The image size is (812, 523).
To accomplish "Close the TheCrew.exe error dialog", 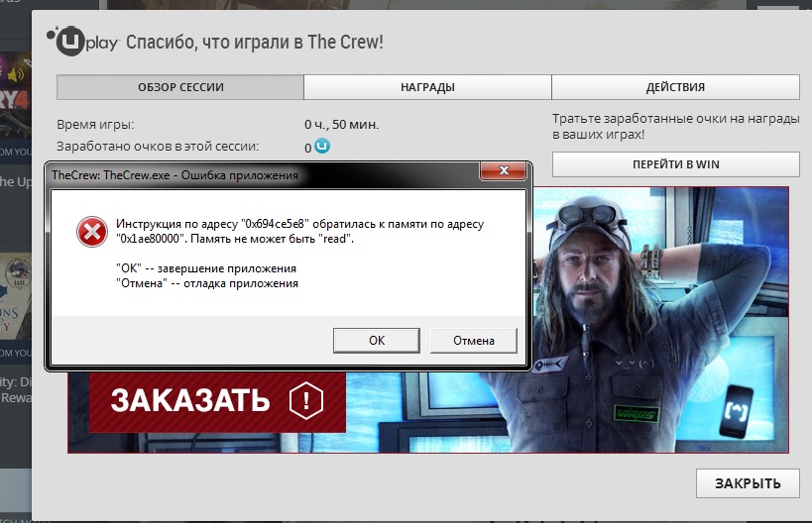I will tap(504, 170).
